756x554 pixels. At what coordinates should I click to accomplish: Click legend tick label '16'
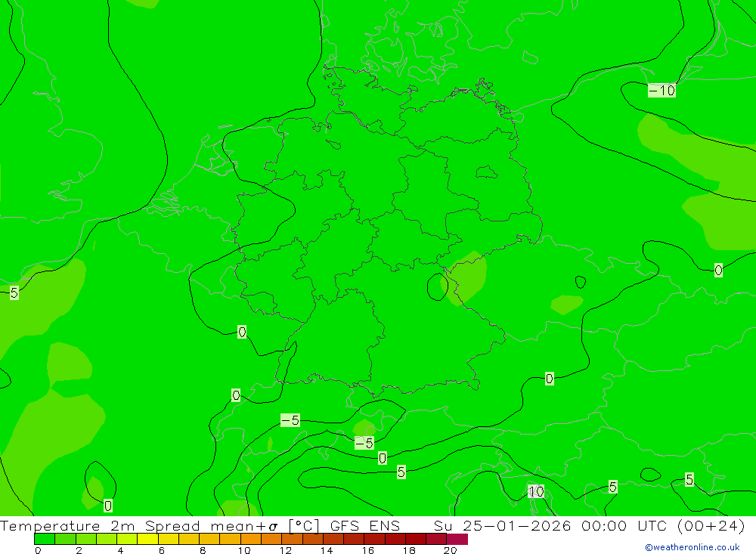pyautogui.click(x=368, y=550)
